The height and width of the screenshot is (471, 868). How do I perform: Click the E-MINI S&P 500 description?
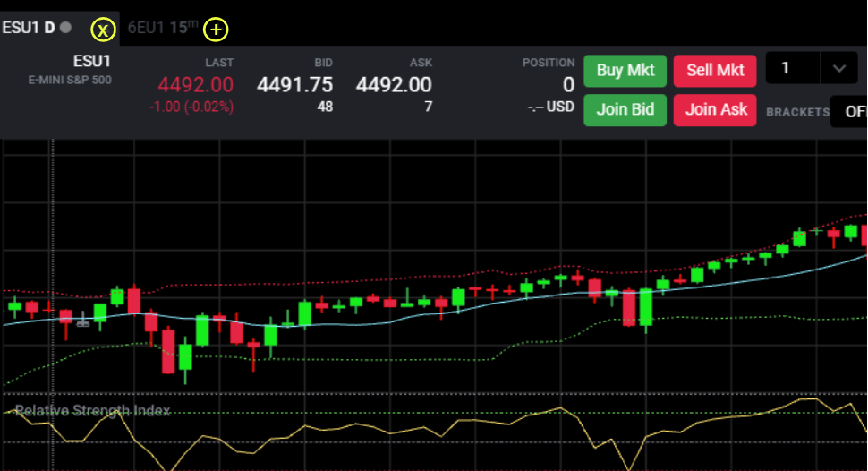(70, 80)
